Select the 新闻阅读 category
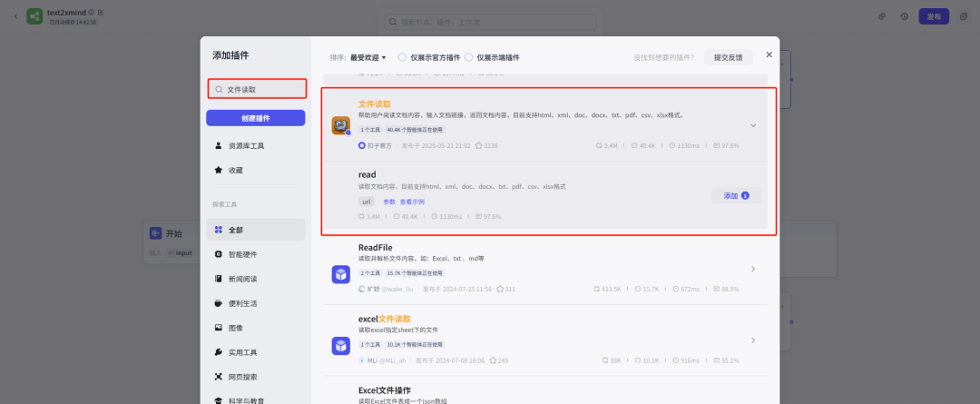The image size is (980, 404). pos(256,279)
